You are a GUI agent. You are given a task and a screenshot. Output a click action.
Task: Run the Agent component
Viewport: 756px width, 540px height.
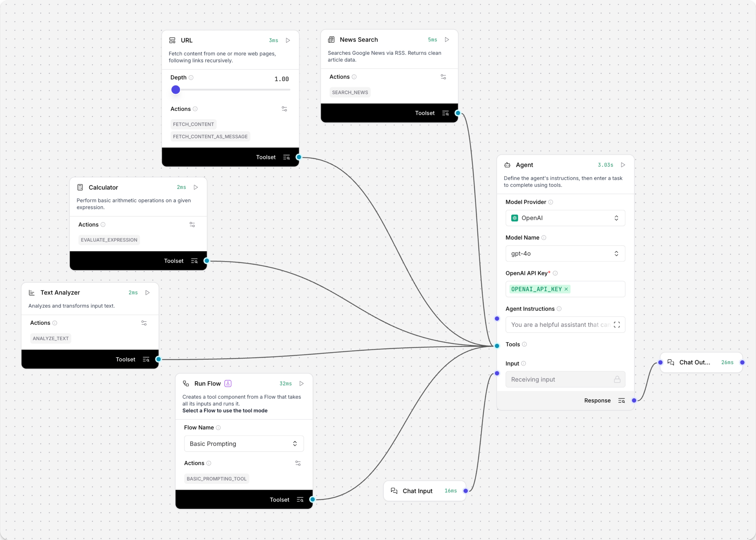[623, 165]
